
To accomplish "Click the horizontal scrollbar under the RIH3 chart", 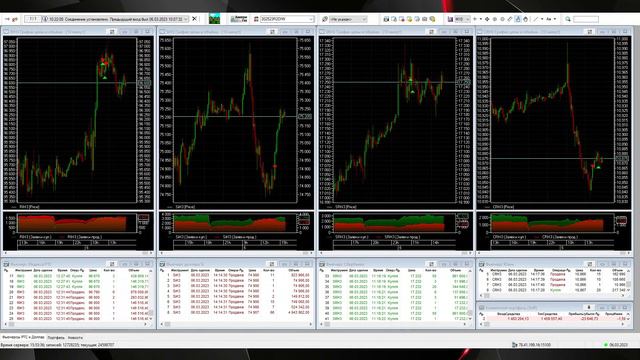I will click(77, 253).
